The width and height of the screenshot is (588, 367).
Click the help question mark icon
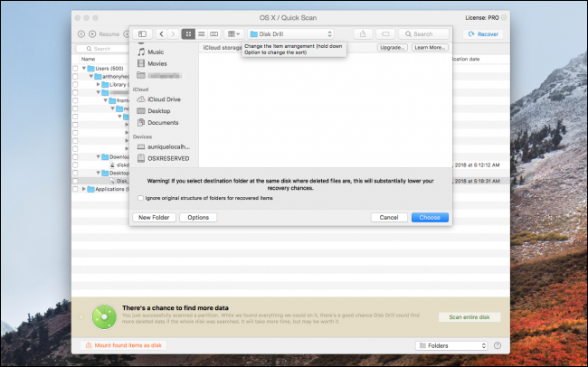(x=498, y=345)
